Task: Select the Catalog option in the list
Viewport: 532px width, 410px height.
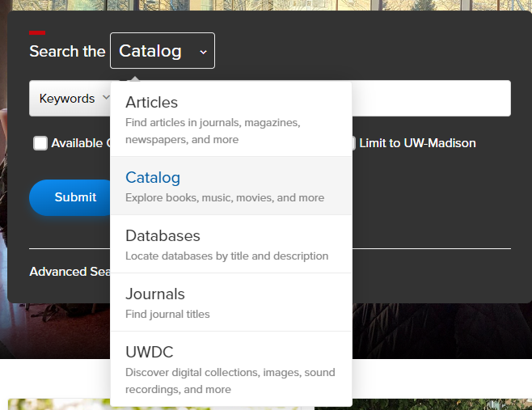Action: coord(231,186)
